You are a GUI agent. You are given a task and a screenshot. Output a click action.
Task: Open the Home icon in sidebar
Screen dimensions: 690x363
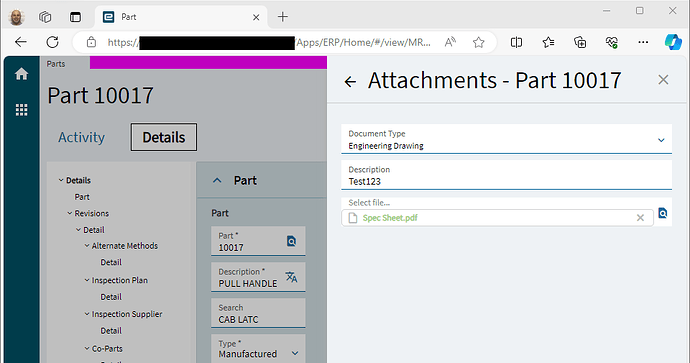[21, 74]
